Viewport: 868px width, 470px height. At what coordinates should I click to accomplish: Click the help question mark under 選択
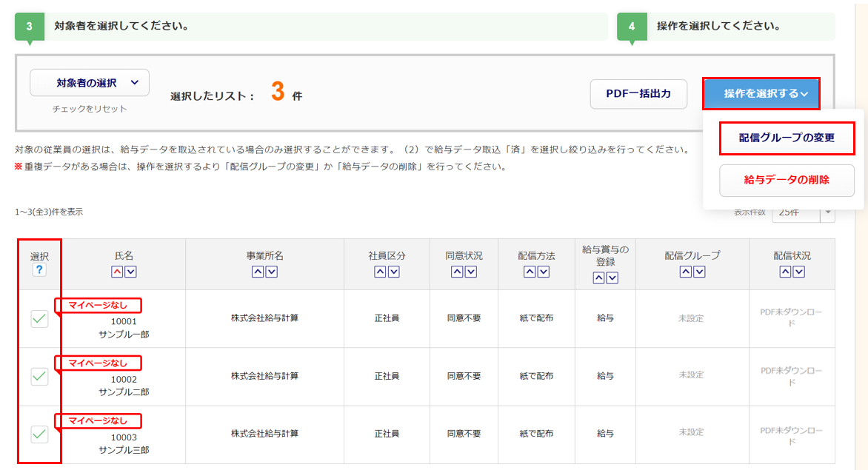pos(39,270)
